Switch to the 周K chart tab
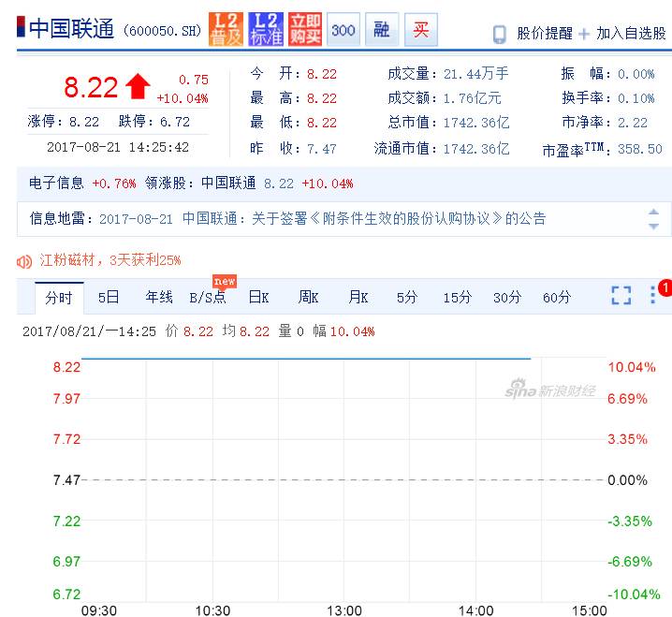 pyautogui.click(x=308, y=297)
